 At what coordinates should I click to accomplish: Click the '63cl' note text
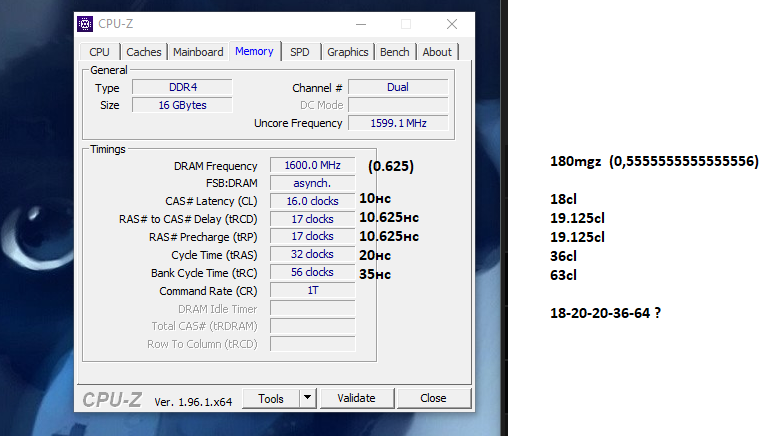coord(563,275)
